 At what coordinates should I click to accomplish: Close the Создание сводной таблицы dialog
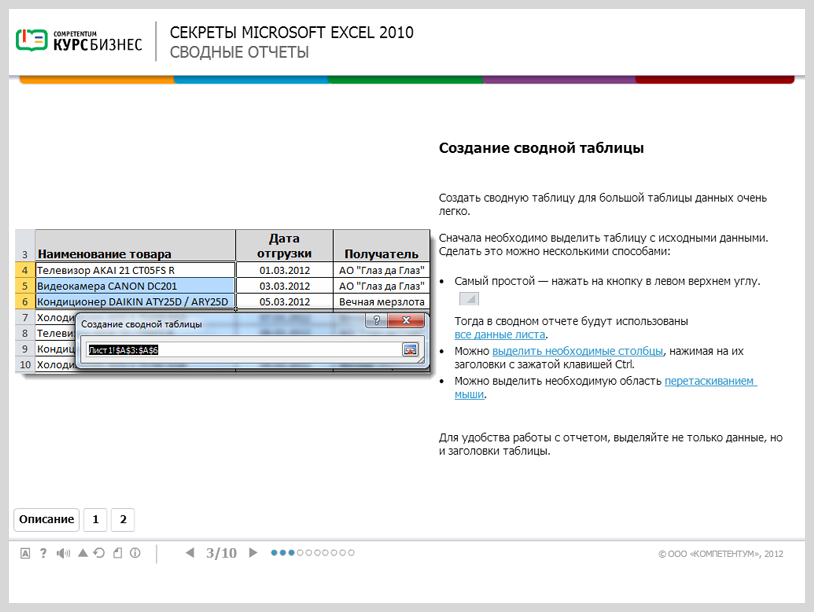(x=406, y=321)
